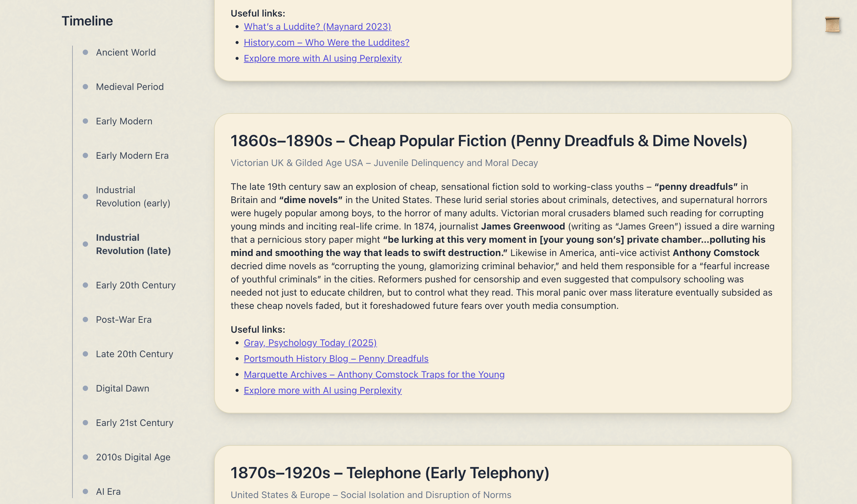Select Late 20th Century timeline entry

[x=134, y=354]
